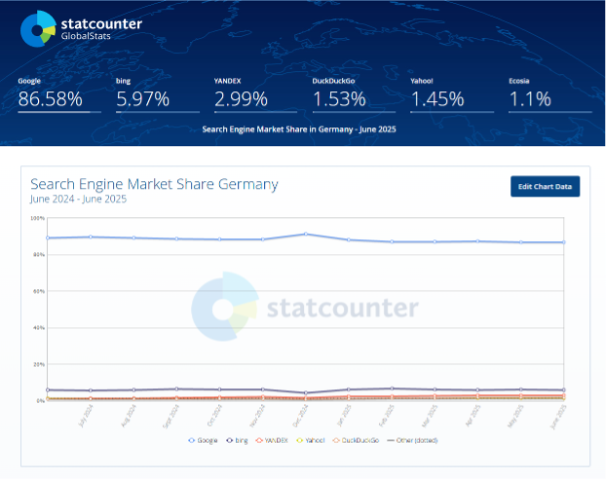Click Google's July 2024 data point
Screen dimensions: 606x480
point(91,237)
